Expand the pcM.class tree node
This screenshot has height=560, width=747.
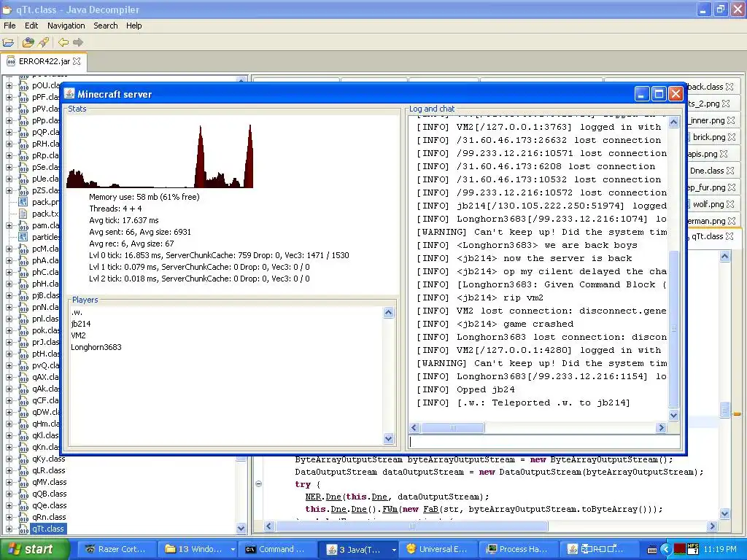click(x=9, y=249)
